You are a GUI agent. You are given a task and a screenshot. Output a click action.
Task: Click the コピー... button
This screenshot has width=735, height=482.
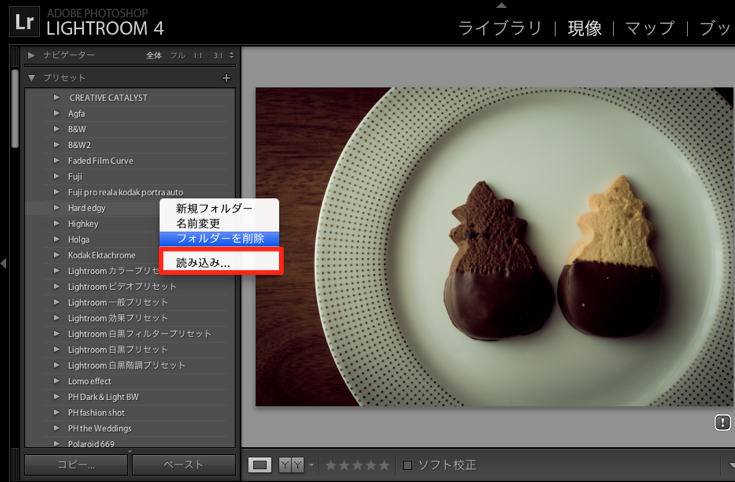(76, 465)
